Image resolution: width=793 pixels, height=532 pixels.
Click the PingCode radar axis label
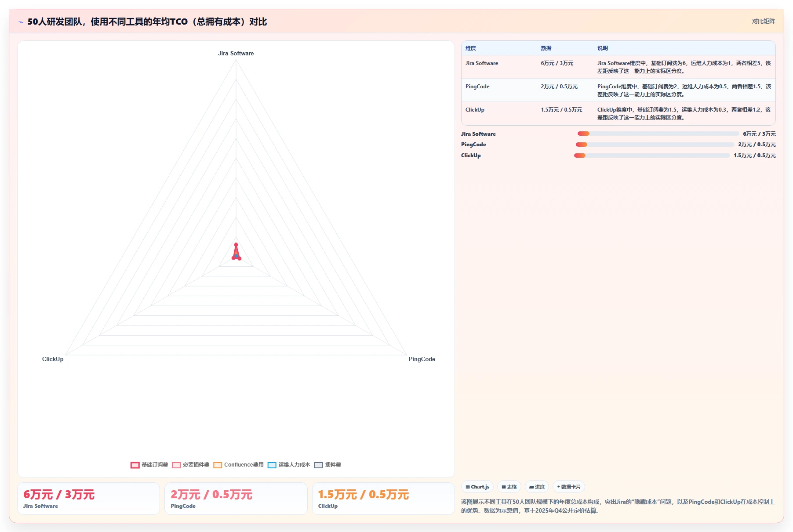[x=422, y=359]
